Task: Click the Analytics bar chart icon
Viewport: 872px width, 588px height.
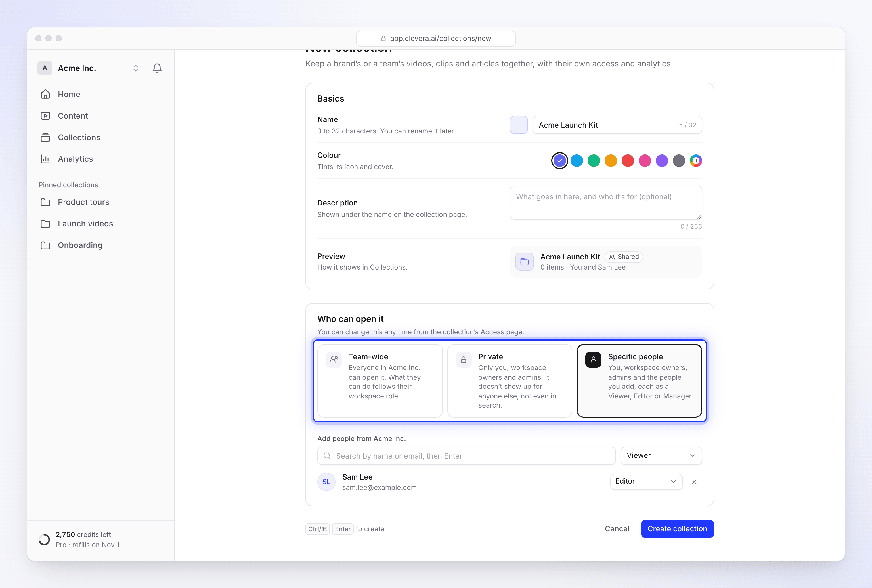Action: tap(45, 159)
